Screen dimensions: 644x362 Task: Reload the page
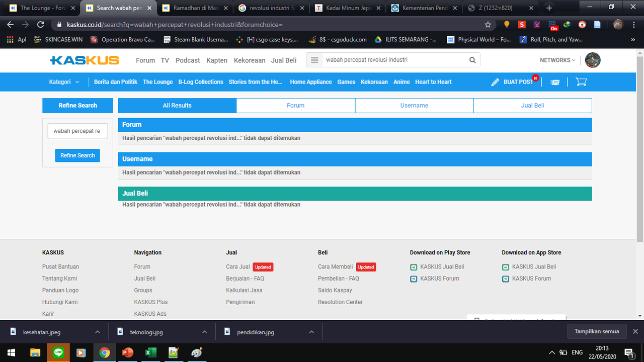41,24
